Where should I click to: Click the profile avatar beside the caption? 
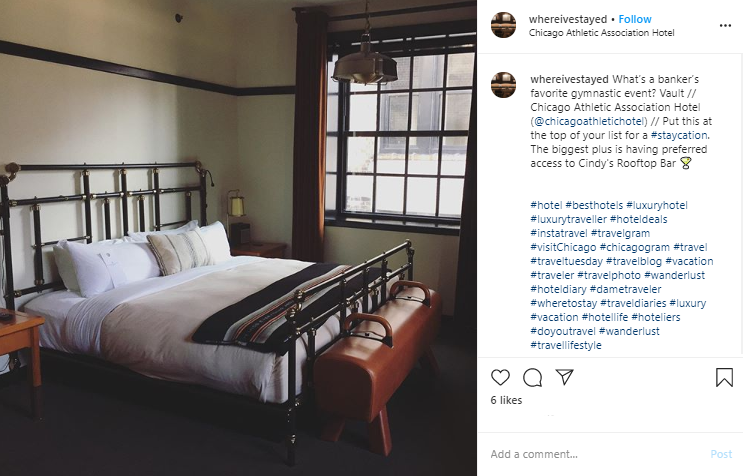[x=503, y=85]
